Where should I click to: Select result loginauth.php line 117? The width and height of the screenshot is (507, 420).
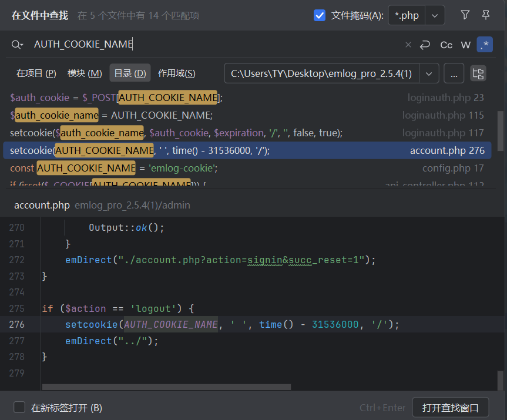(247, 133)
